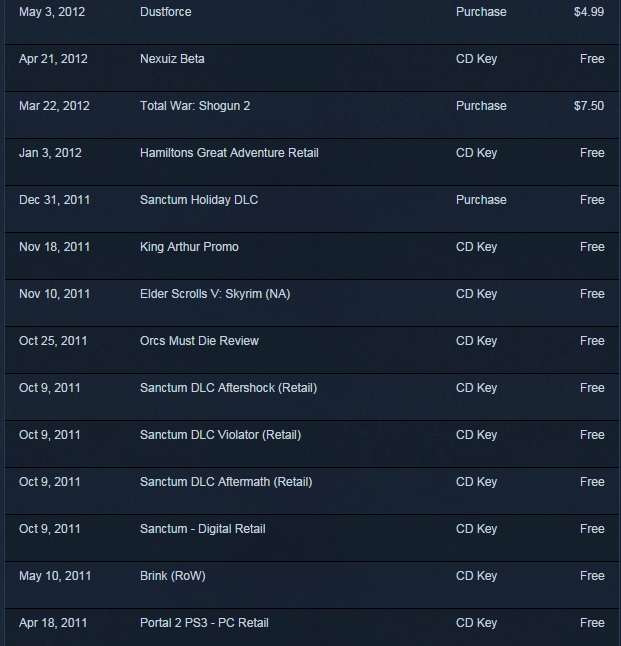Open Sanctum DLC Aftermath (Retail) entry

(x=312, y=491)
